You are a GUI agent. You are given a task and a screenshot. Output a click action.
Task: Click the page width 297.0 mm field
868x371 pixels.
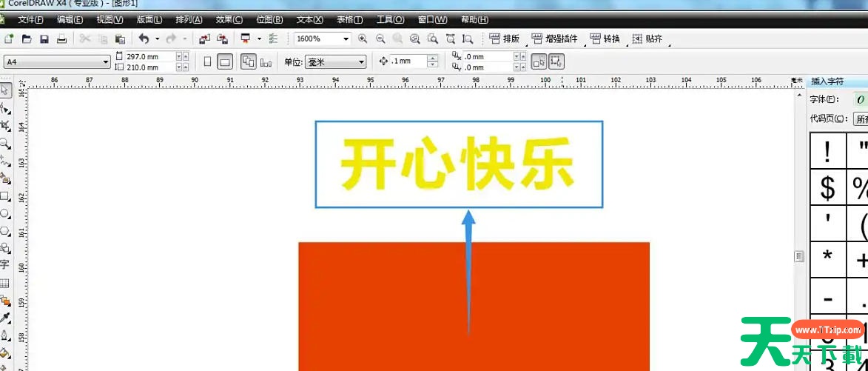[150, 56]
